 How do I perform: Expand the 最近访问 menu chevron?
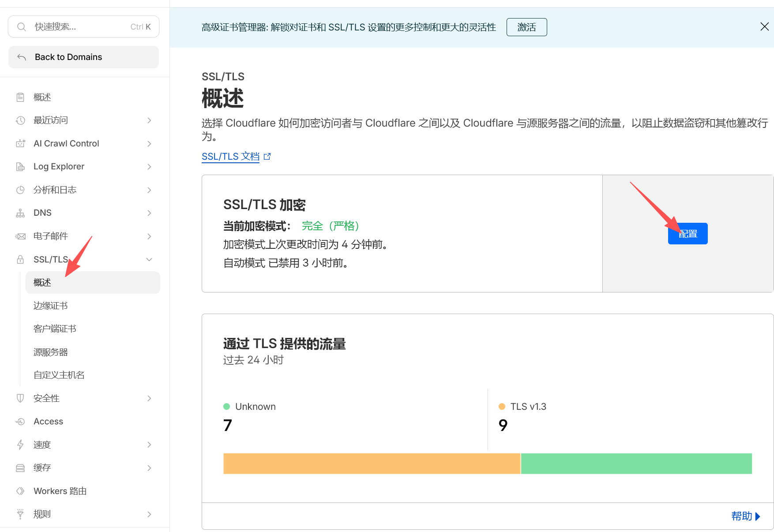click(149, 120)
